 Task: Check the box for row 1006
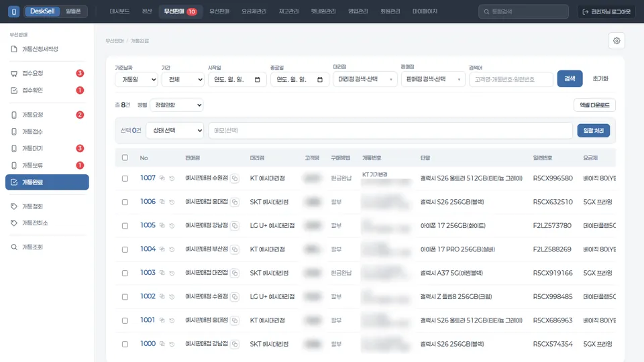[x=125, y=202]
